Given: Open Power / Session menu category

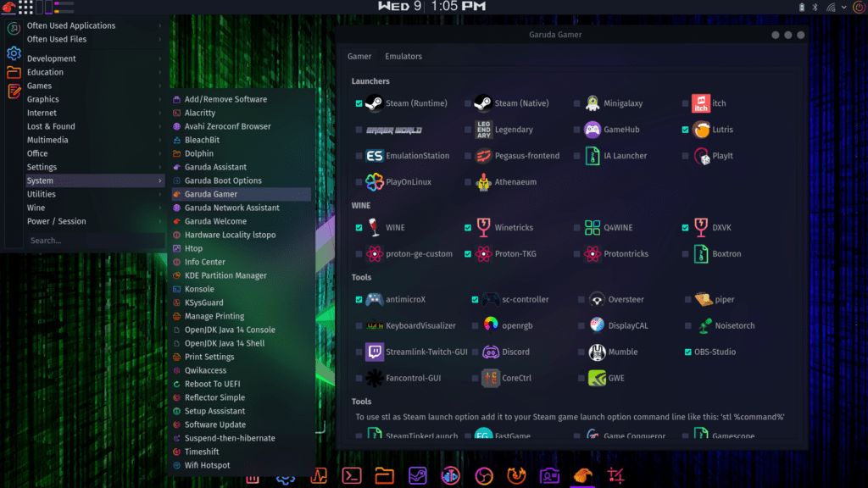Looking at the screenshot, I should coord(57,221).
